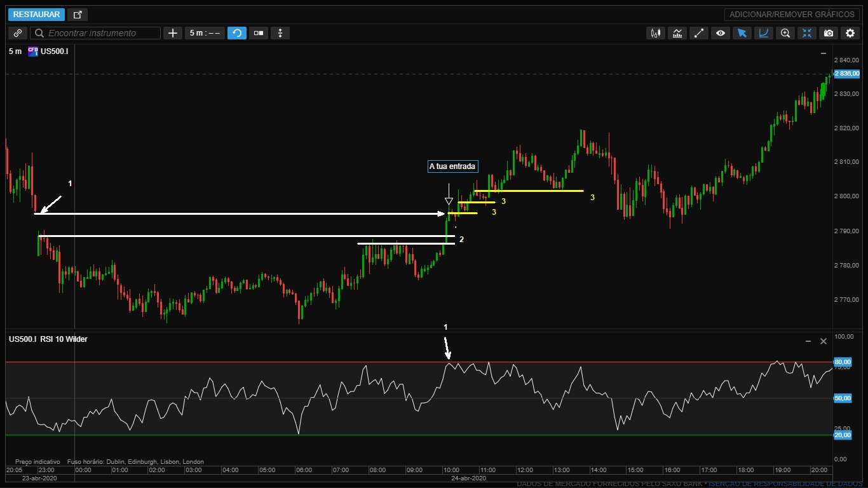Toggle the eye visibility option
The height and width of the screenshot is (488, 868).
720,33
